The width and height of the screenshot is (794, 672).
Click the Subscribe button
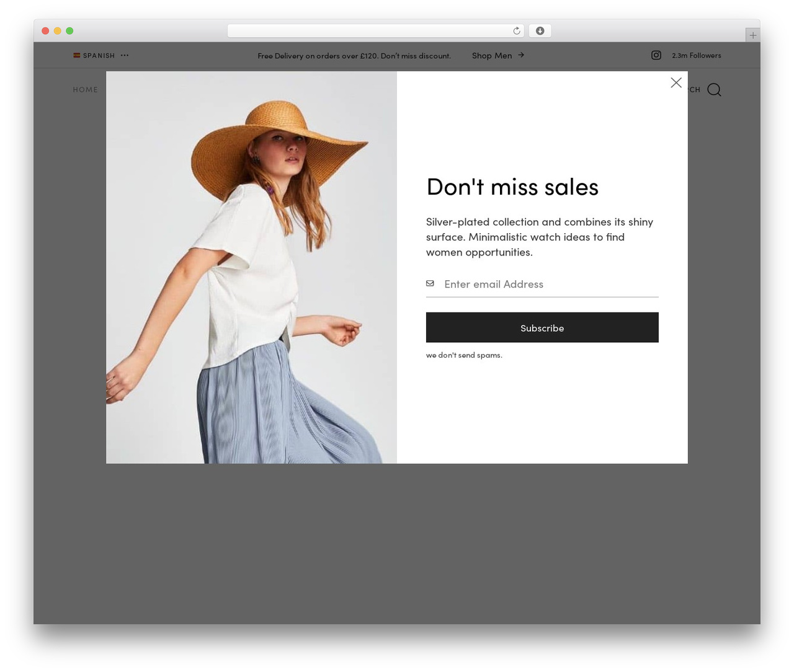542,327
